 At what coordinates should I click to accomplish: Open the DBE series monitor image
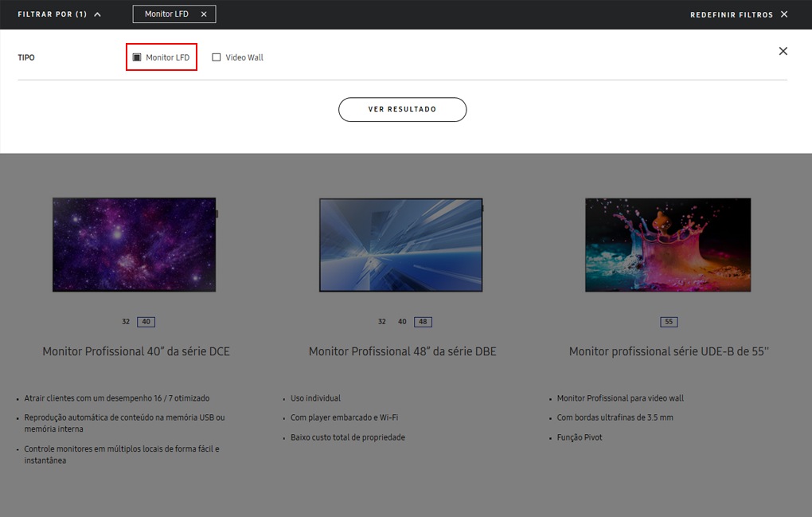[x=401, y=245]
